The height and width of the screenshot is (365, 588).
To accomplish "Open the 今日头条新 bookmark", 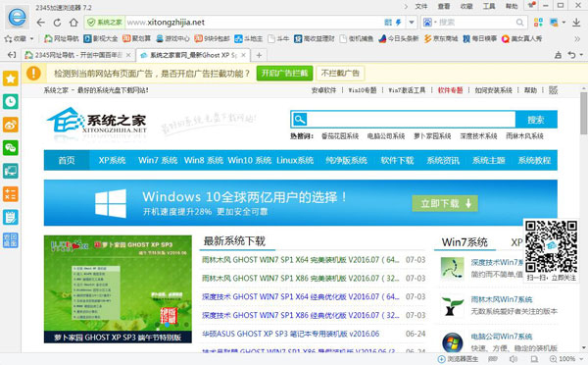I will pyautogui.click(x=398, y=38).
